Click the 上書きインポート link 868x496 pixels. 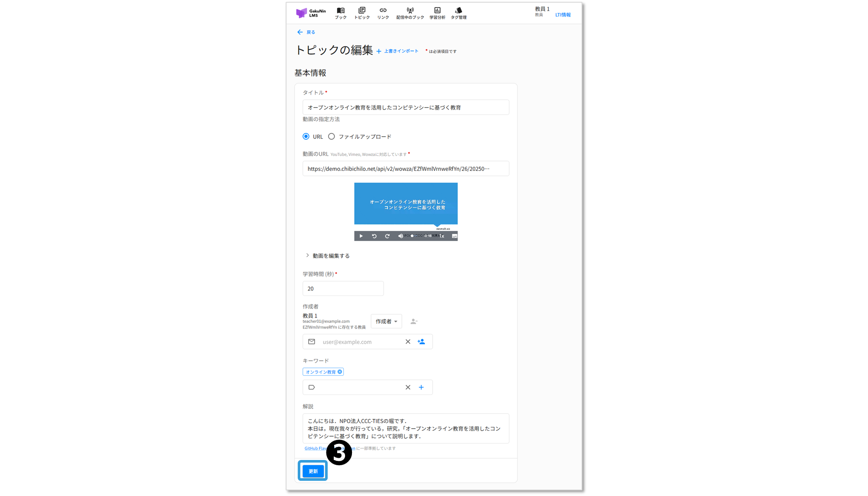(x=397, y=51)
